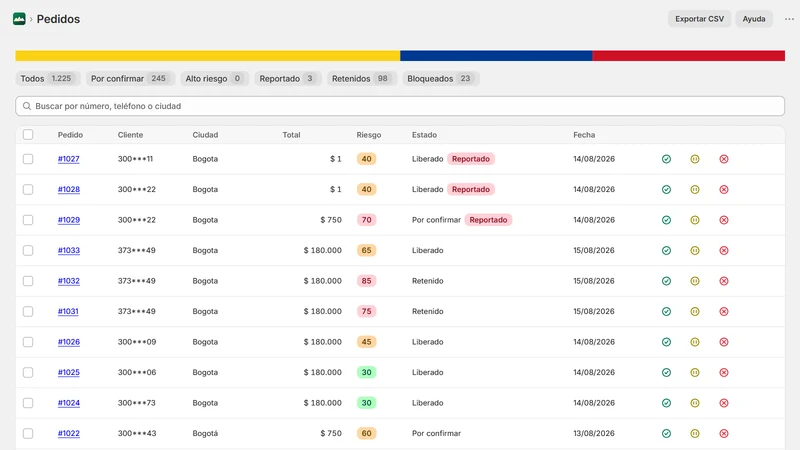This screenshot has height=450, width=800.
Task: Approve order #1028 with green check icon
Action: 666,189
